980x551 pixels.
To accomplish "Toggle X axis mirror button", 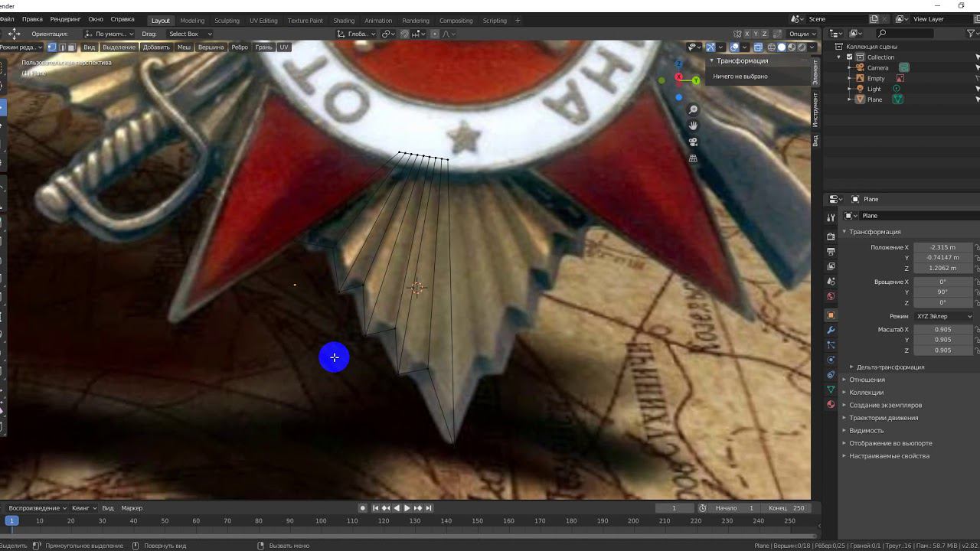I will point(746,34).
